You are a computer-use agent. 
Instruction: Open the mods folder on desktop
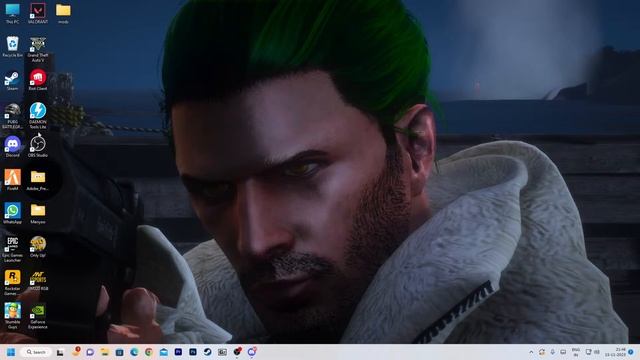pos(63,13)
